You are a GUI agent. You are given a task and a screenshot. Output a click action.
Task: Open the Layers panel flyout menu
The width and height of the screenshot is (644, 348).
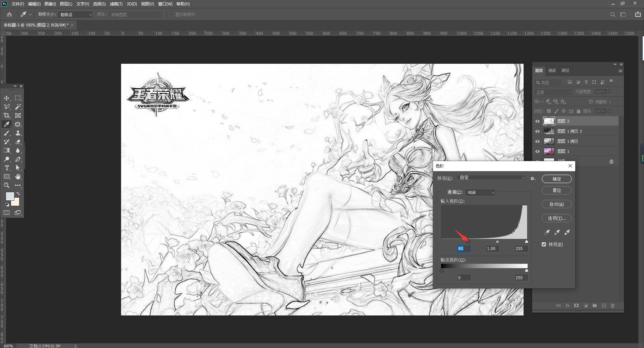click(x=620, y=71)
